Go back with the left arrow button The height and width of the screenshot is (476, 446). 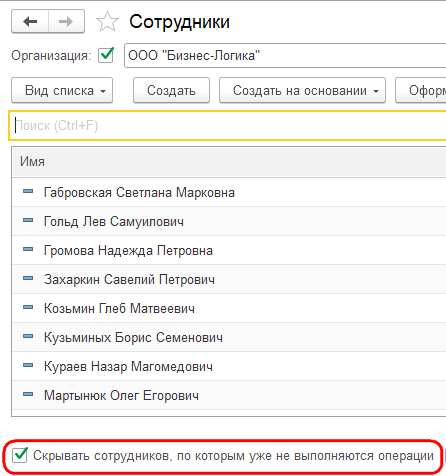30,22
